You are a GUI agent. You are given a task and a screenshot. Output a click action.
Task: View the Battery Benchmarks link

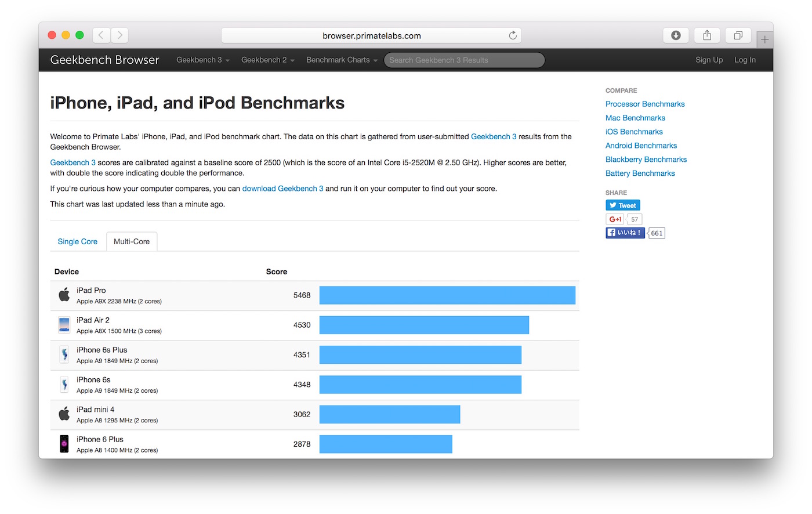640,173
